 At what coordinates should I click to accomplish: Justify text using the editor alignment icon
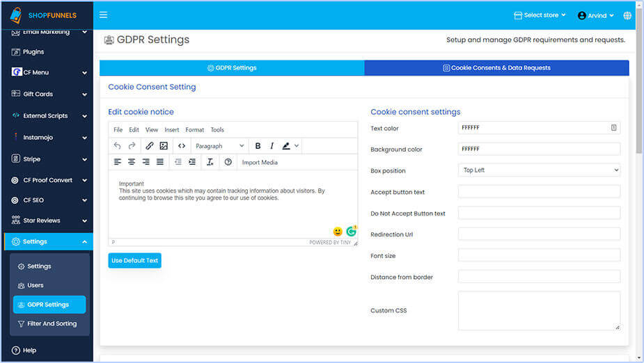click(x=160, y=162)
